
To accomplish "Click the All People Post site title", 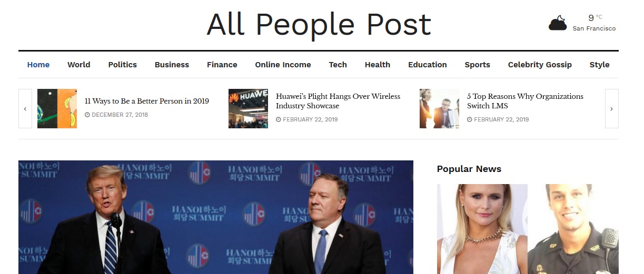I will point(319,24).
